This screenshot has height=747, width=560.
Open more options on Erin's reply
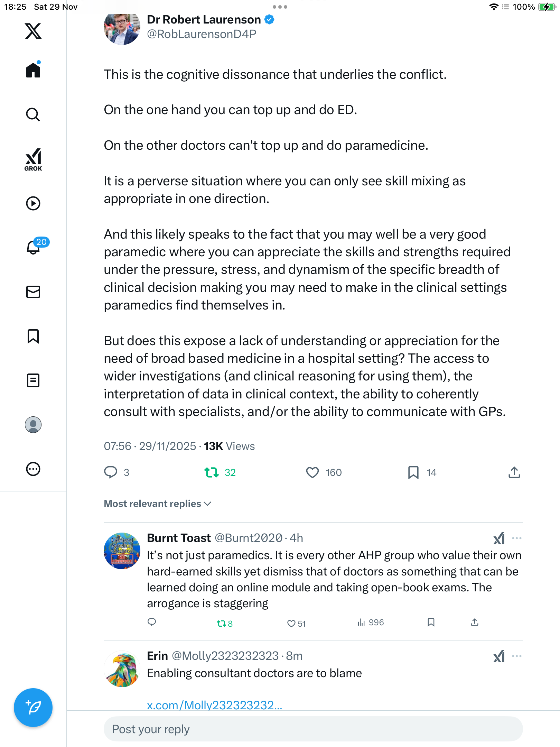[517, 656]
